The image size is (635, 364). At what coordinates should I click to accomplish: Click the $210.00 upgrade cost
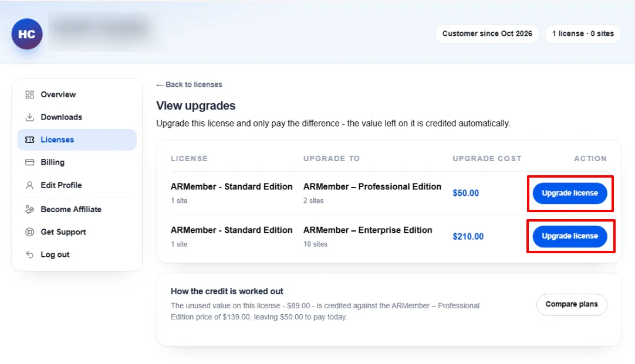click(x=468, y=237)
